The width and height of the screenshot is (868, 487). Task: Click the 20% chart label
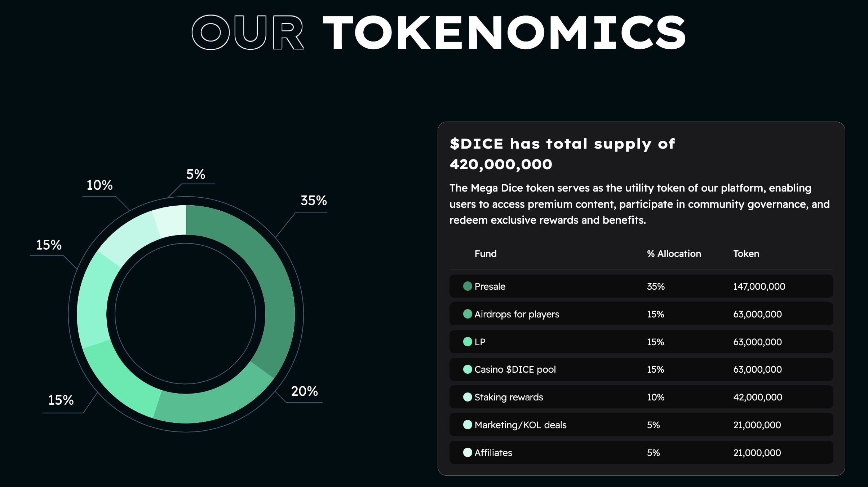[x=304, y=391]
